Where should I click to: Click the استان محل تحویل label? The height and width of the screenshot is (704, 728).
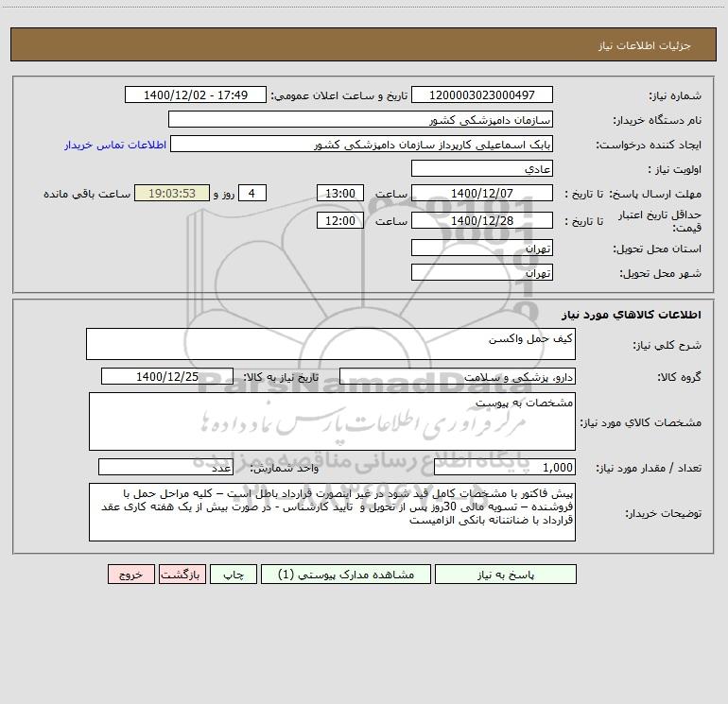pos(657,249)
